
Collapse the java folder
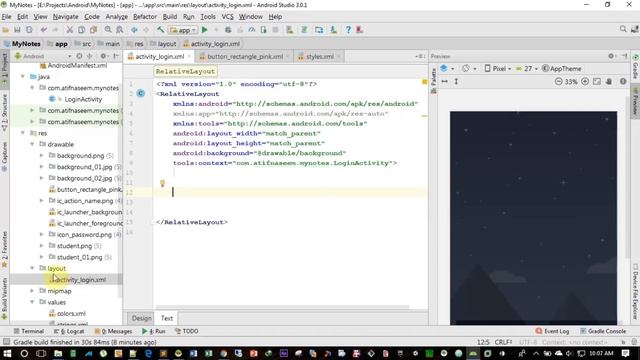coord(23,76)
